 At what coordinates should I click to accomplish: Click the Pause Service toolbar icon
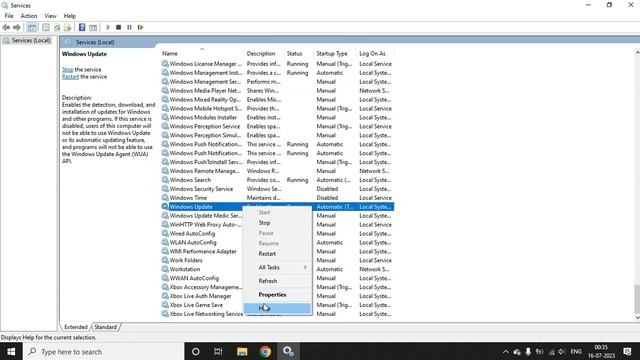(129, 27)
